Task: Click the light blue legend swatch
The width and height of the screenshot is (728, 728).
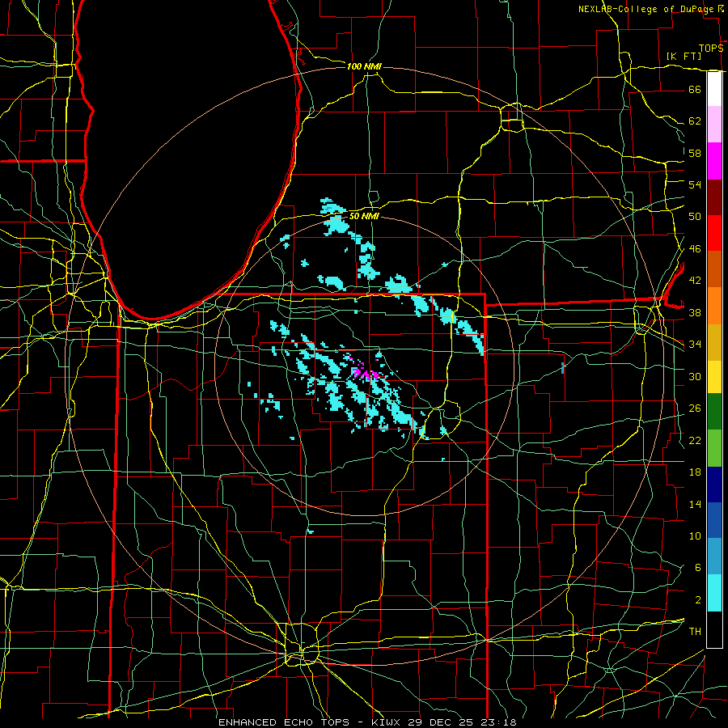Action: point(714,557)
